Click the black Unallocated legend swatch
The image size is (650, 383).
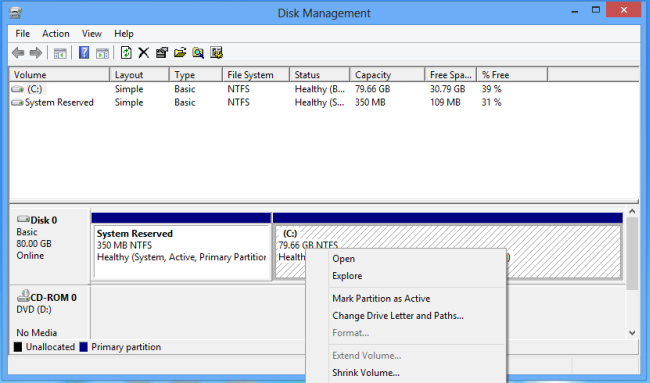[x=18, y=347]
